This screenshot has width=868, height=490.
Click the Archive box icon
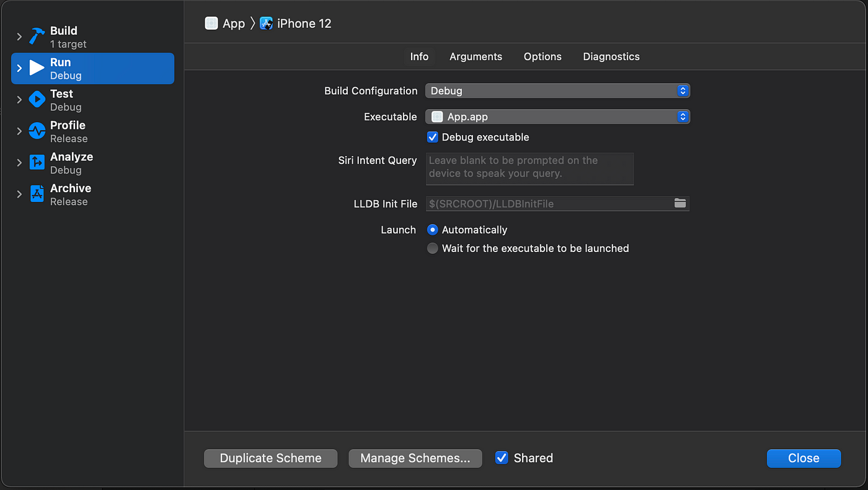click(37, 194)
